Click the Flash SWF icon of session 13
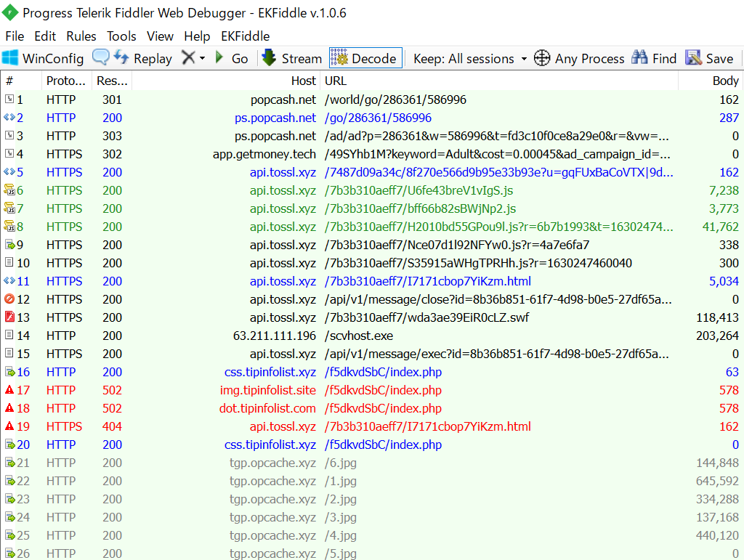The width and height of the screenshot is (744, 560). pos(9,317)
